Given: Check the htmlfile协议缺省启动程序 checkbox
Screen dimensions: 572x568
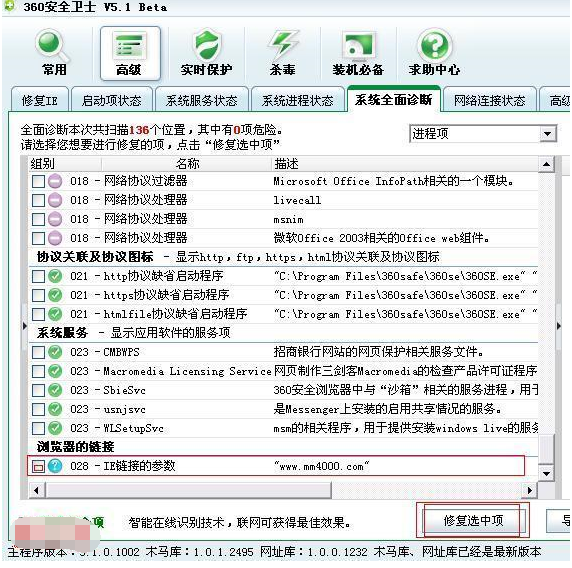Looking at the screenshot, I should coord(38,314).
